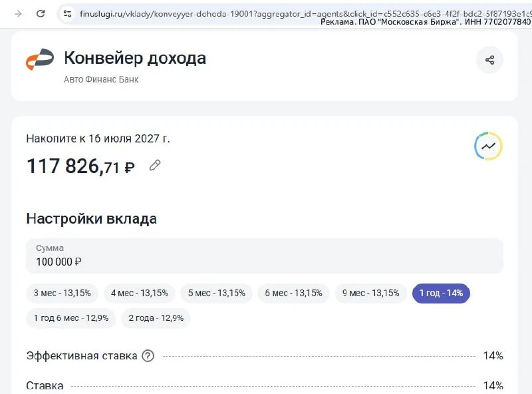Choose the 5 мес - 13,15% option
The height and width of the screenshot is (394, 532).
click(x=217, y=293)
